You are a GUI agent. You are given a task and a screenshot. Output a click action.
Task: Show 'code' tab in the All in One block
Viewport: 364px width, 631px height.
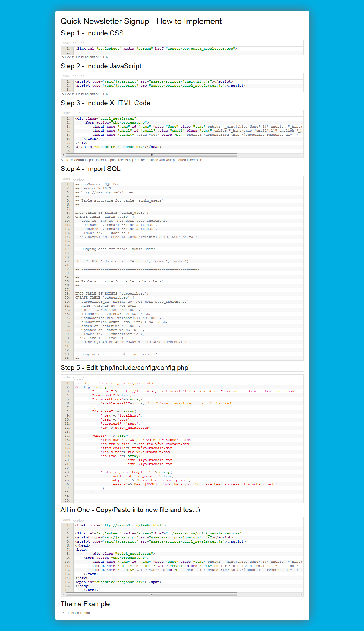click(66, 520)
